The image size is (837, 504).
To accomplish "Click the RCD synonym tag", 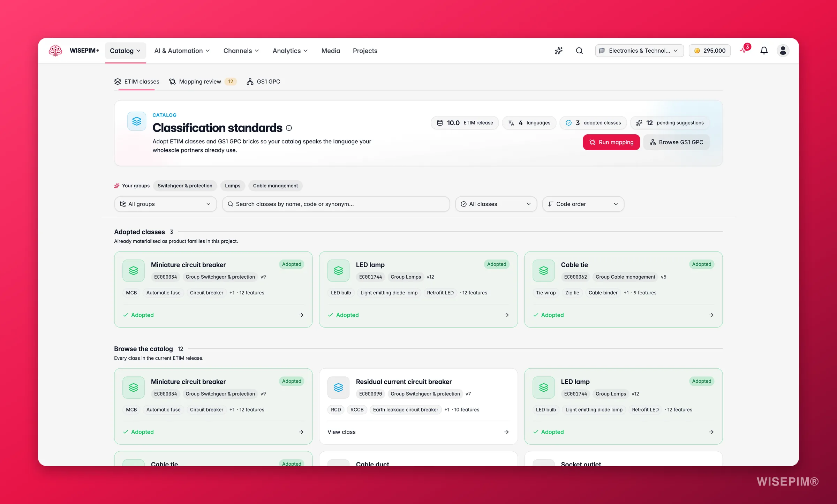I will tap(336, 409).
